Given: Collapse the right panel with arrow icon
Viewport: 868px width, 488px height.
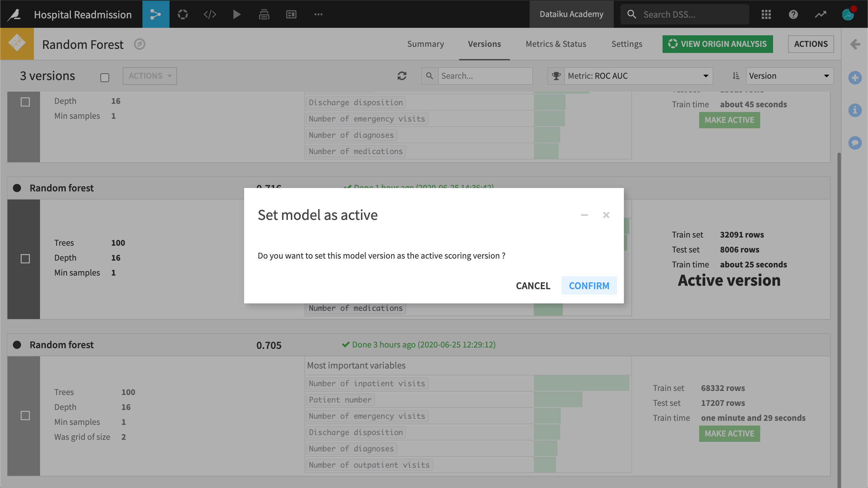Looking at the screenshot, I should tap(855, 44).
